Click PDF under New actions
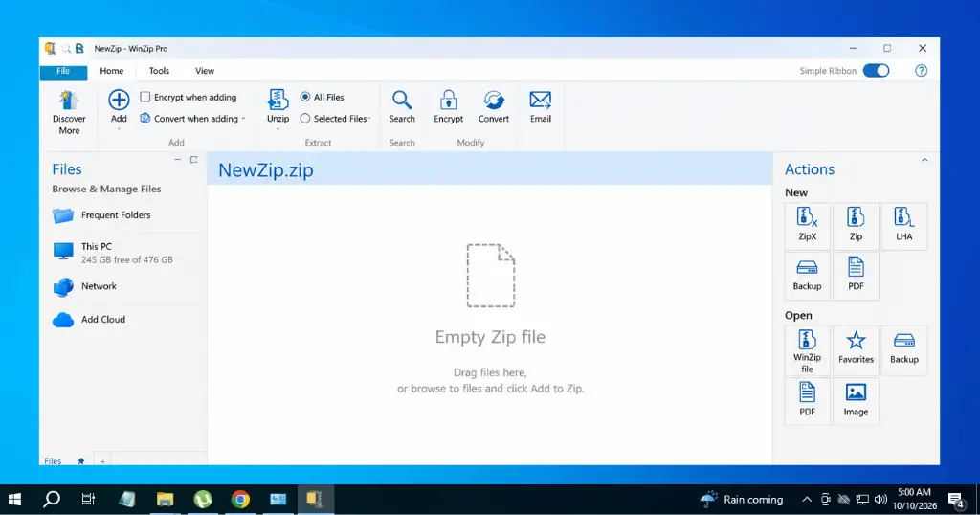The width and height of the screenshot is (980, 515). [x=856, y=276]
